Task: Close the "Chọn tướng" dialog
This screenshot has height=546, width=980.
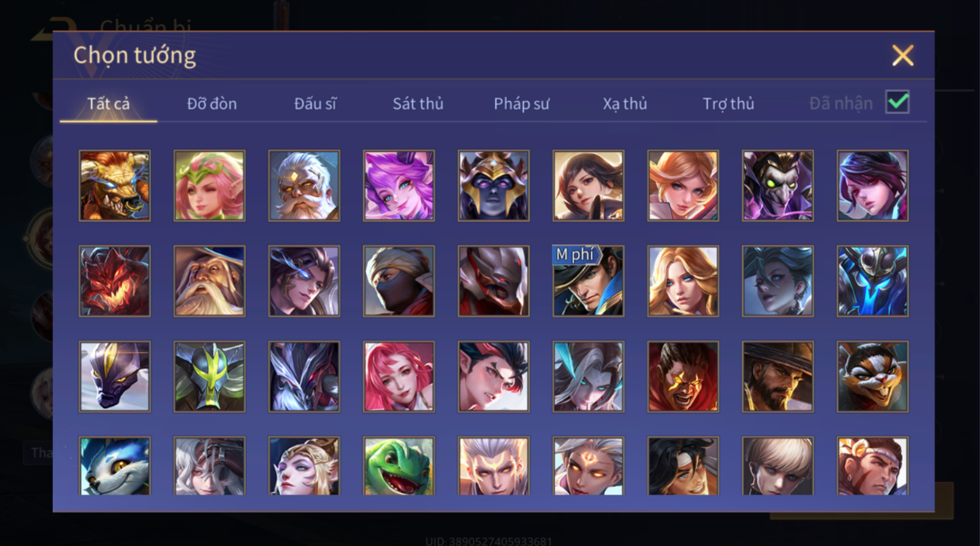Action: click(x=902, y=55)
